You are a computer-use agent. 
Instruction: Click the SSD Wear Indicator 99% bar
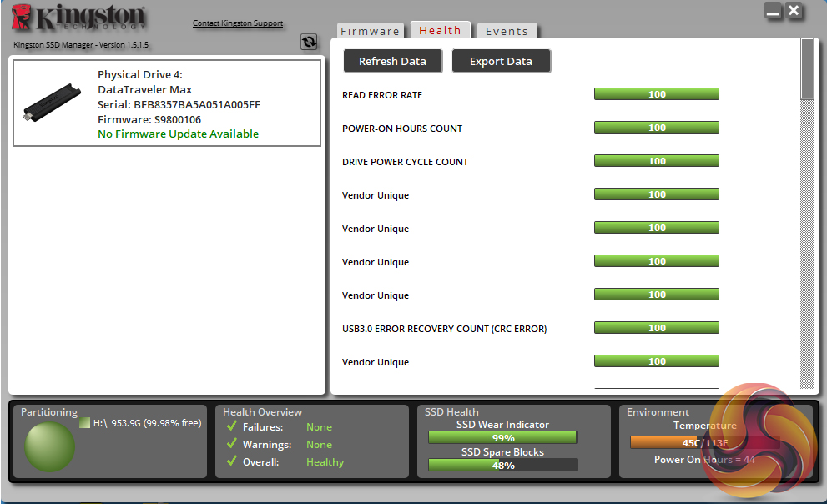pos(503,437)
